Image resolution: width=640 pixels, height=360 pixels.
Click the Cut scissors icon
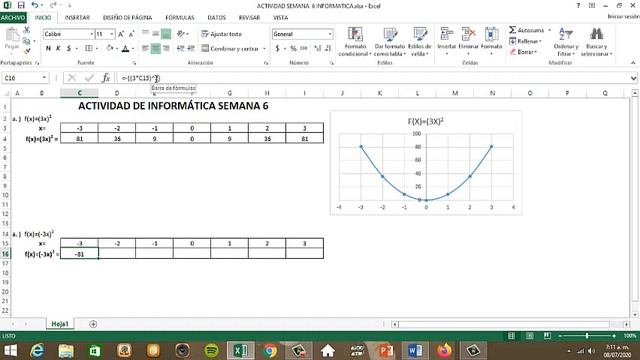tap(27, 30)
